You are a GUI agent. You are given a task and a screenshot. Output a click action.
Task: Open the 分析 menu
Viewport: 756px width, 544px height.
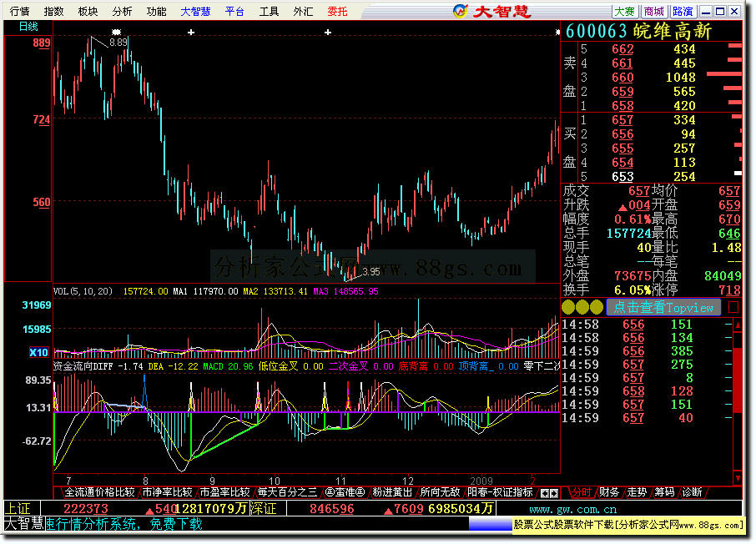pos(122,11)
